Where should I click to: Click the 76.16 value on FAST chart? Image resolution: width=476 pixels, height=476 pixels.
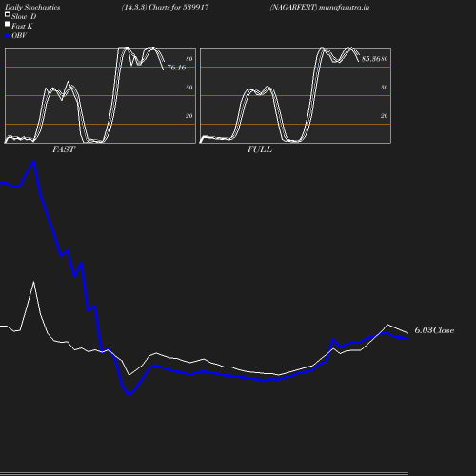tap(176, 68)
